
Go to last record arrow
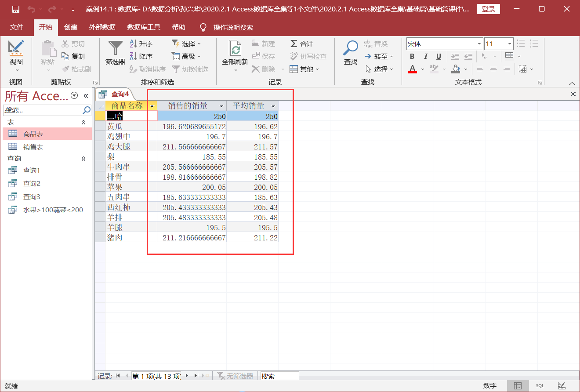pyautogui.click(x=196, y=376)
